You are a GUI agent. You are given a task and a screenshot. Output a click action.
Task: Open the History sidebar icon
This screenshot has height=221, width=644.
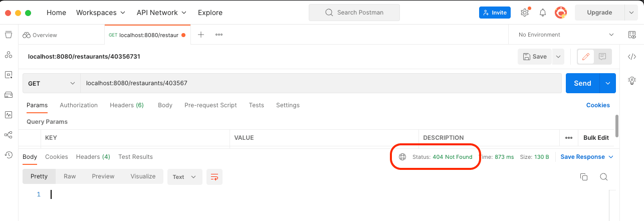coord(8,155)
